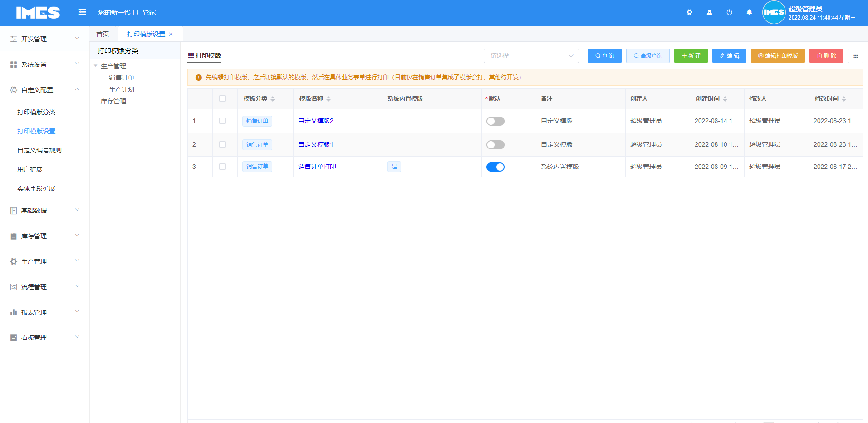This screenshot has height=423, width=868.
Task: Sort by 模版名称 column sort icon
Action: point(329,99)
